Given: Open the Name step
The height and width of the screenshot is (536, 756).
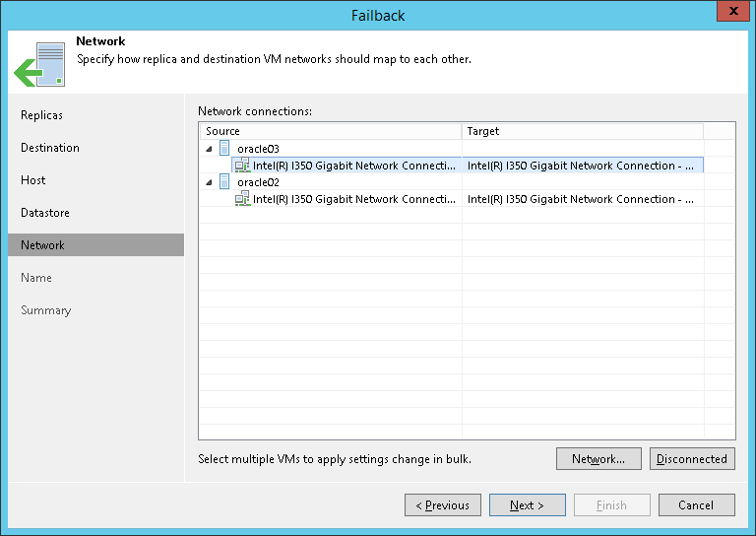Looking at the screenshot, I should click(36, 278).
